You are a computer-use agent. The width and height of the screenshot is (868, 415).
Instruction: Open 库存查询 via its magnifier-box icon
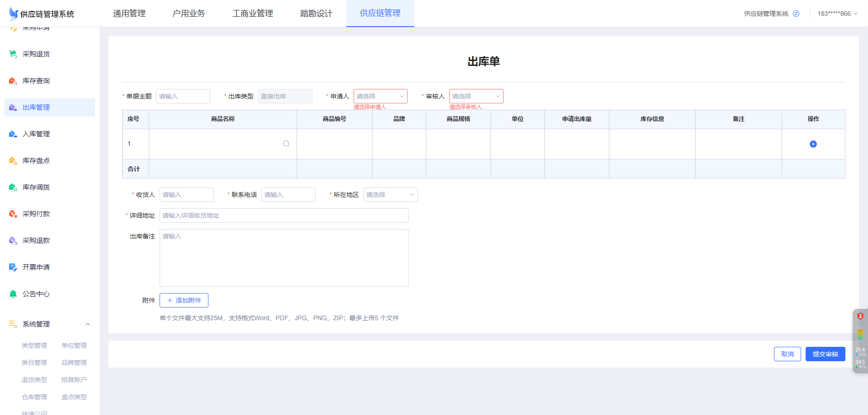click(x=12, y=80)
